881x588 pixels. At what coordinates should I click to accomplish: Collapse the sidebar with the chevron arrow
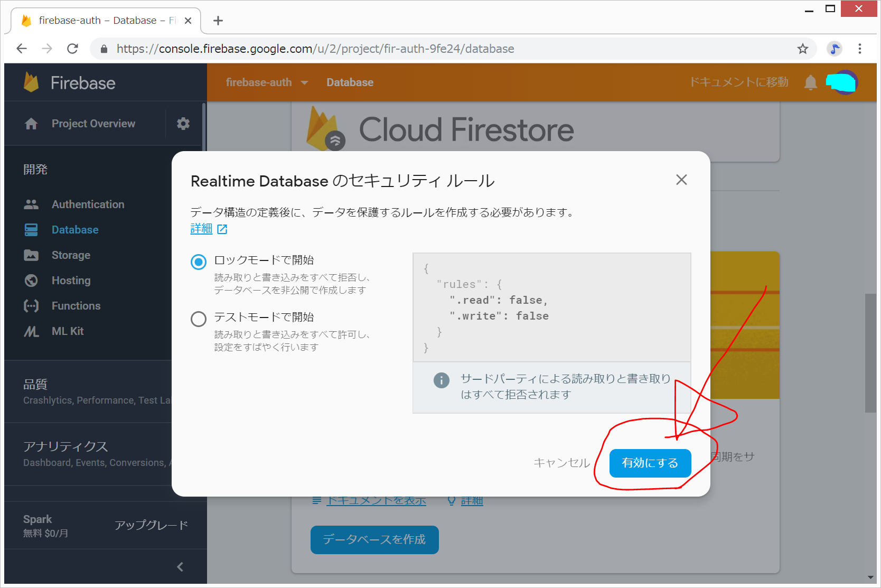pos(180,566)
